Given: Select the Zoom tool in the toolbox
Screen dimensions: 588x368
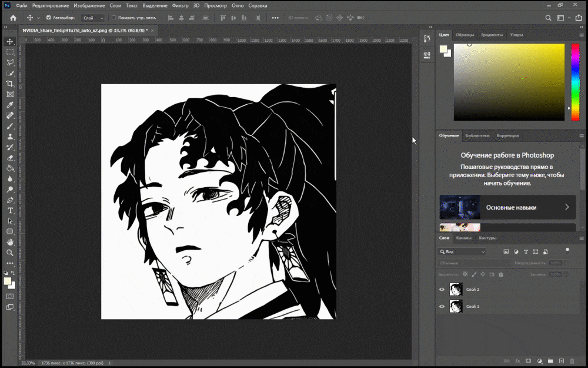Looking at the screenshot, I should pyautogui.click(x=10, y=253).
